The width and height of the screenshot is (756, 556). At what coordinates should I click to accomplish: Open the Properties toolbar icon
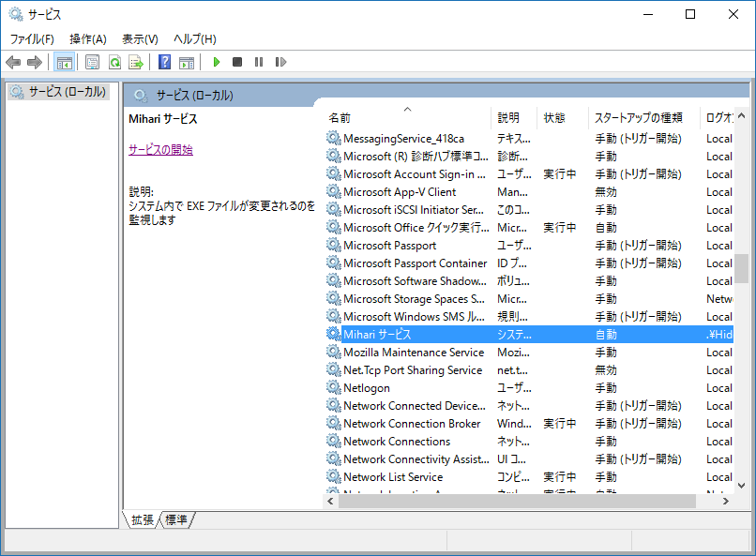click(92, 62)
